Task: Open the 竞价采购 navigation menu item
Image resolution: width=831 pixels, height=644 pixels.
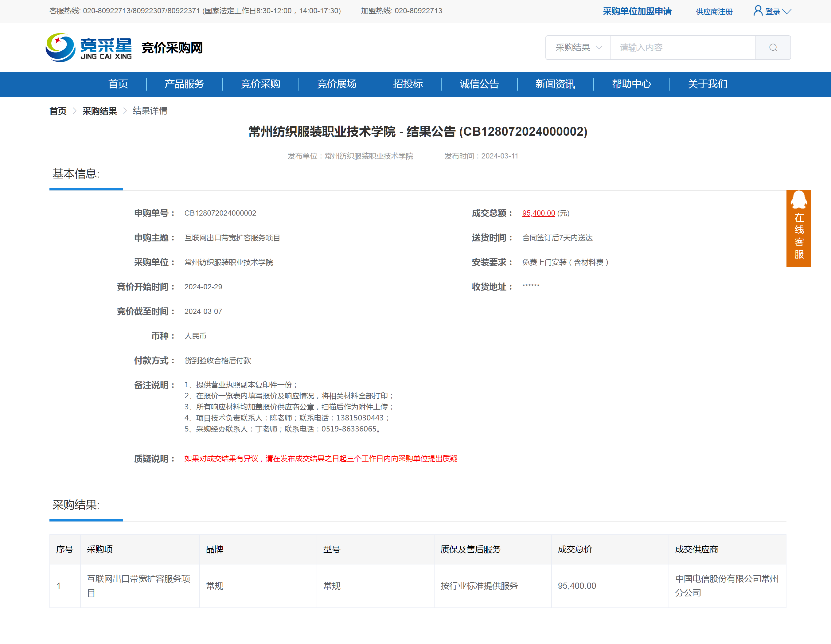Action: point(260,84)
